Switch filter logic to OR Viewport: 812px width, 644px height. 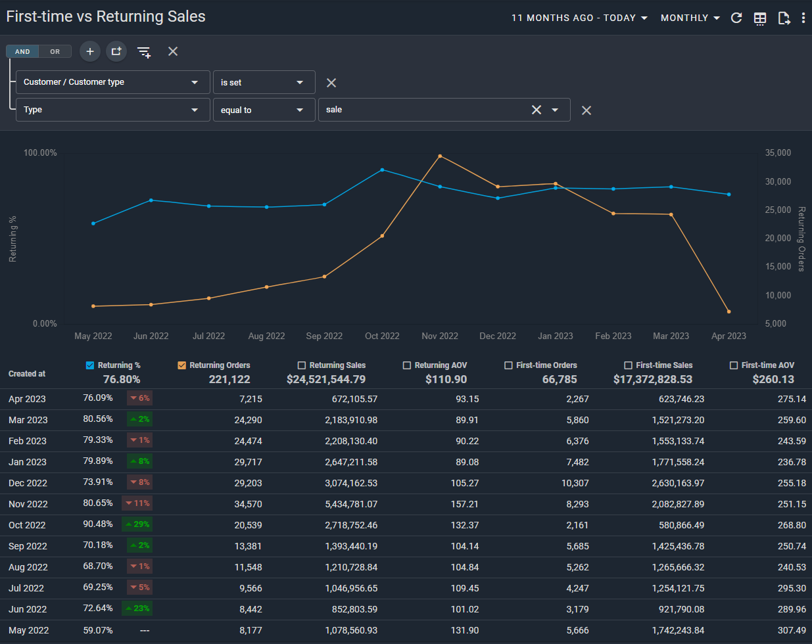click(x=55, y=51)
